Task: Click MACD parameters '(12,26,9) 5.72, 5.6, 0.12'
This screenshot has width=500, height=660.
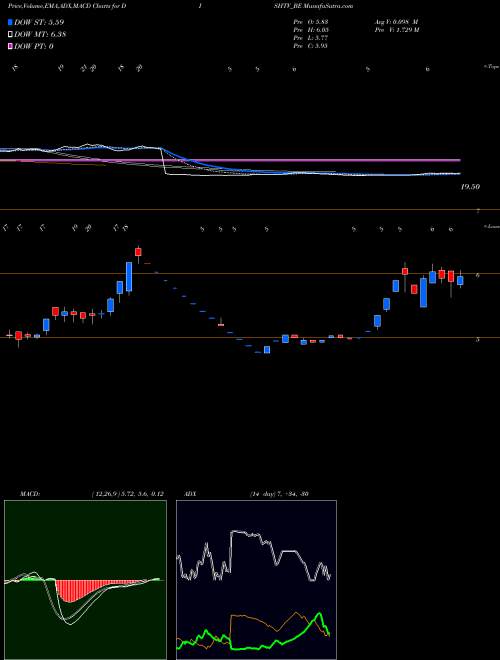Action: [x=127, y=494]
